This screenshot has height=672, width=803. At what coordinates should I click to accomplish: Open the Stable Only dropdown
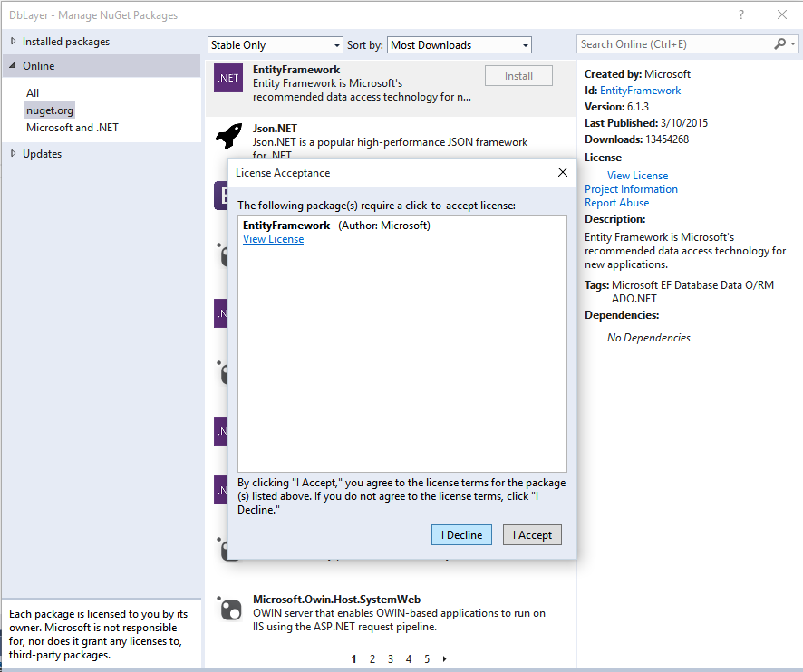click(275, 45)
